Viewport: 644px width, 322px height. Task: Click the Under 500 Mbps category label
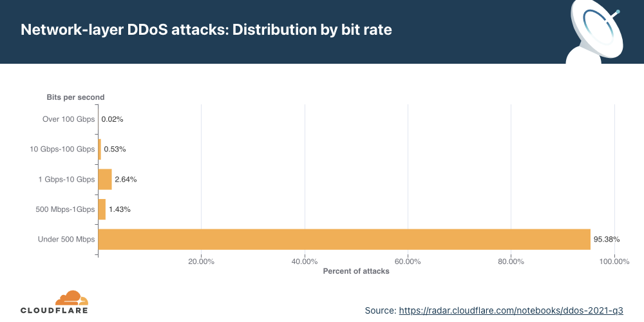[x=66, y=240]
